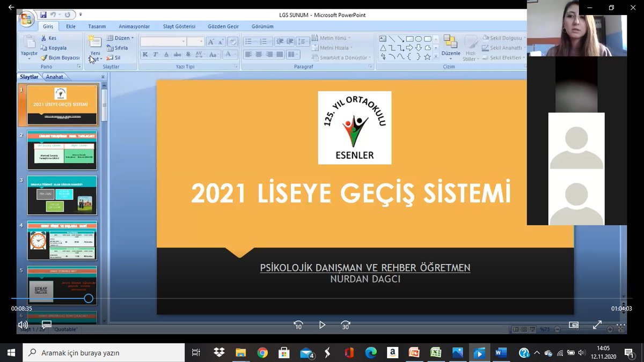Click the shrink font size icon

(x=221, y=41)
